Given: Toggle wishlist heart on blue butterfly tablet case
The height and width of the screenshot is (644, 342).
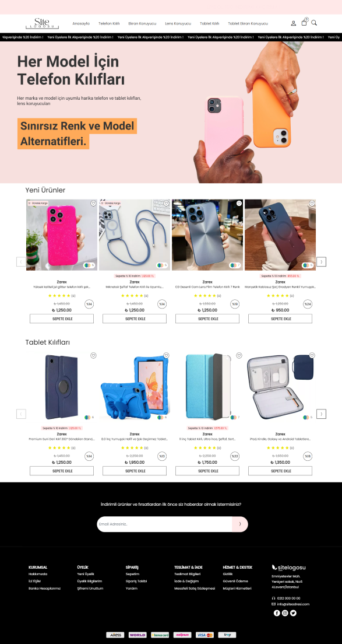Looking at the screenshot, I should (166, 356).
